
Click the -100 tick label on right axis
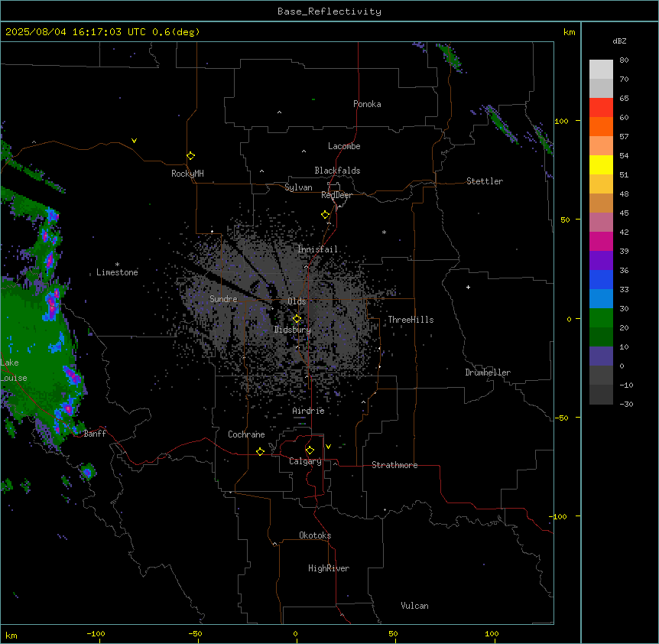pos(558,516)
